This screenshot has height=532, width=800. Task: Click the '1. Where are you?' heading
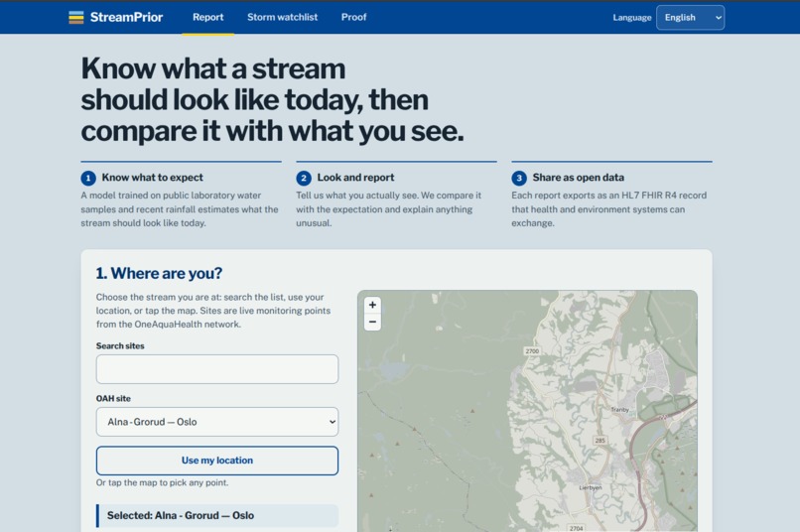pos(159,273)
